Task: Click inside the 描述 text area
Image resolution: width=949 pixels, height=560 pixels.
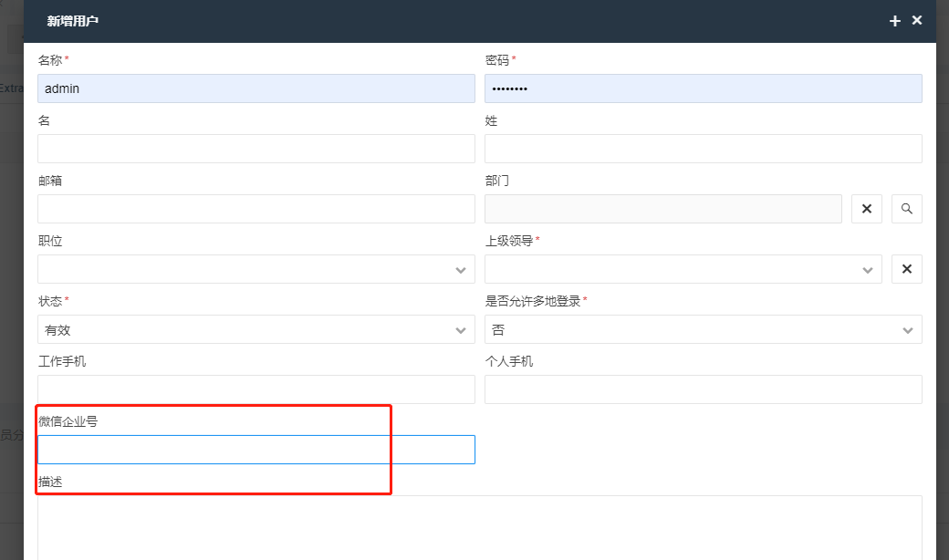Action: (x=479, y=528)
